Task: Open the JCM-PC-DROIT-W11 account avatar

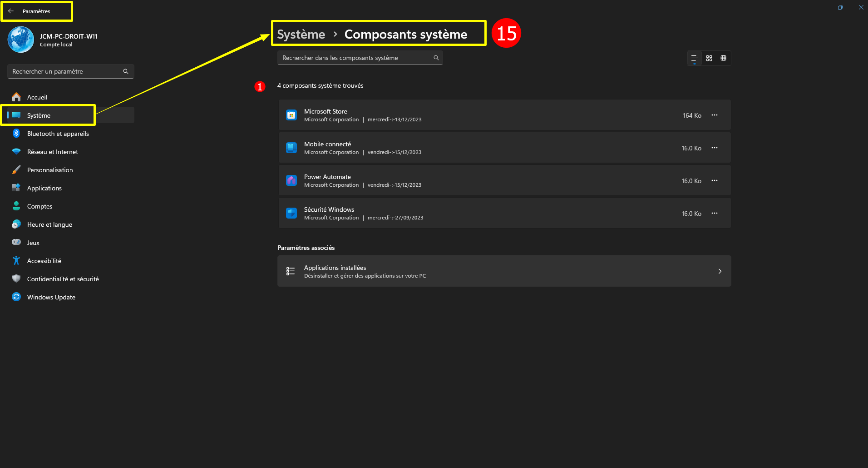Action: [21, 40]
